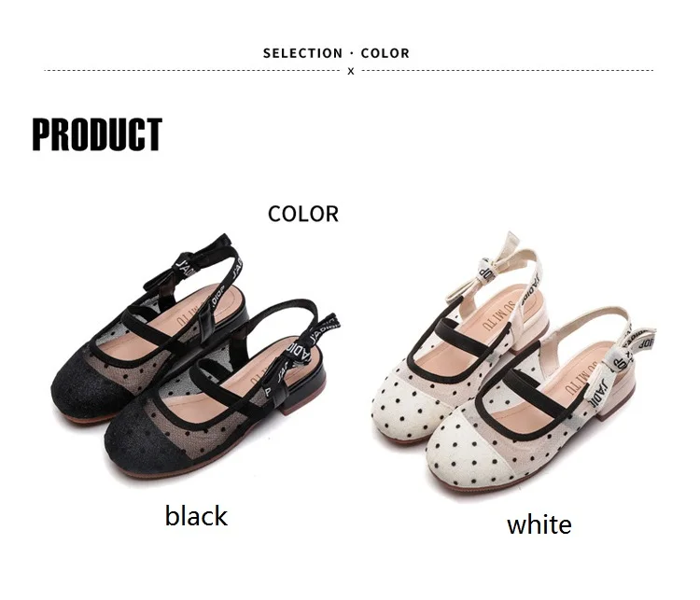Click the white color label
This screenshot has width=700, height=600.
pos(539,524)
